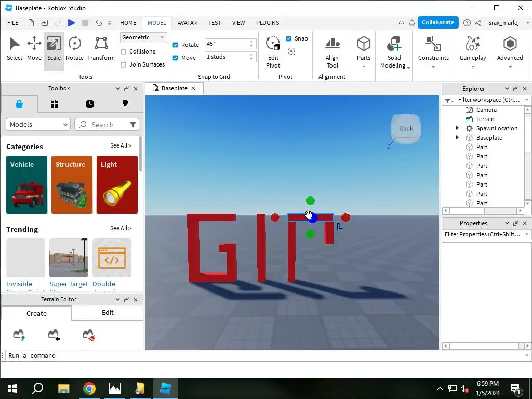This screenshot has width=532, height=399.
Task: Open Properties panel options chevron
Action: click(x=507, y=223)
